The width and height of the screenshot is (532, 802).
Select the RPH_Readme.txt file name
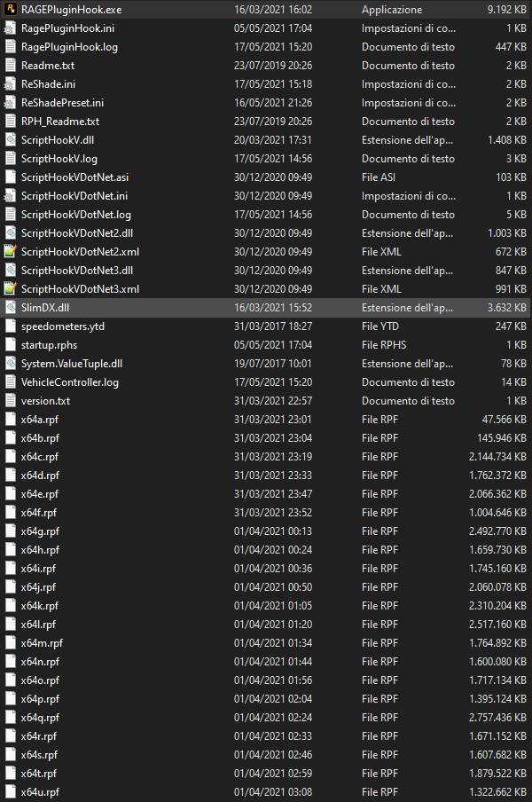point(60,122)
